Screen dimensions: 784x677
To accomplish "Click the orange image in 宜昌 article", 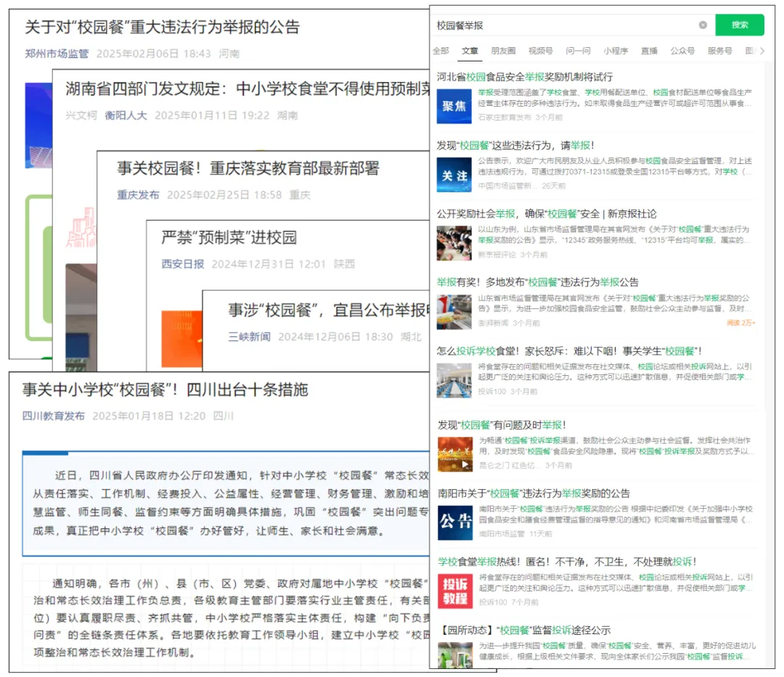I will click(x=181, y=339).
